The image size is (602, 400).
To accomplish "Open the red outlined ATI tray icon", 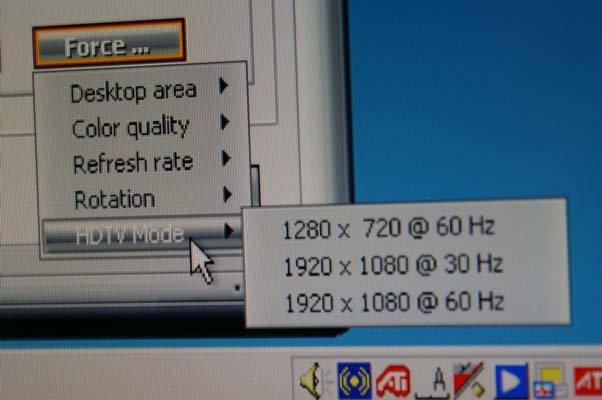I will point(393,382).
